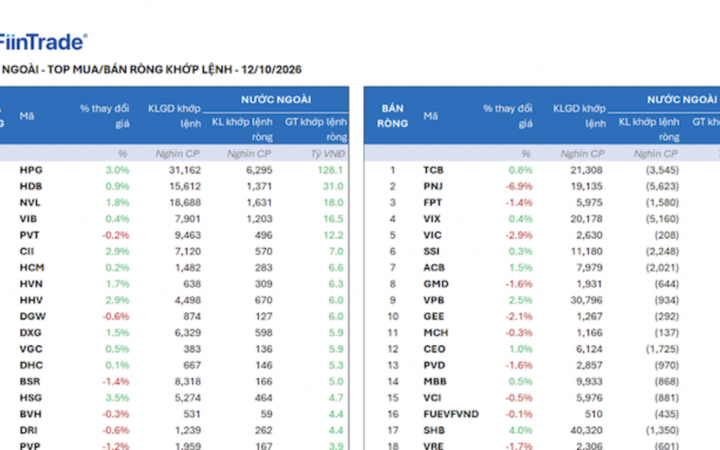
Task: Select the DGW ticker cell
Action: (x=33, y=316)
